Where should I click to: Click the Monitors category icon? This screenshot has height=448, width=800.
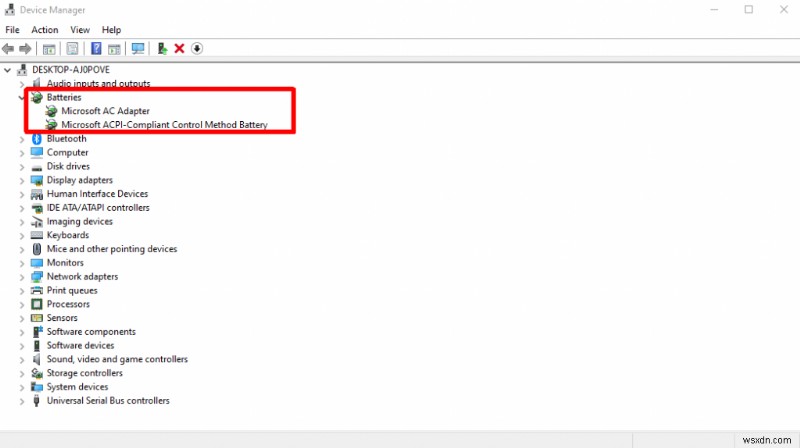click(x=37, y=263)
